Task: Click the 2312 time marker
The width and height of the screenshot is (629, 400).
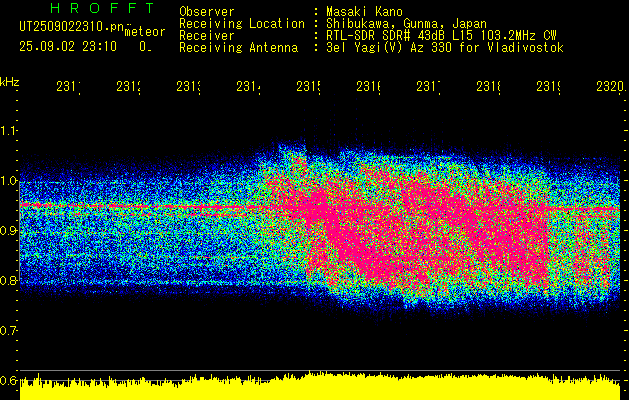Action: click(128, 87)
